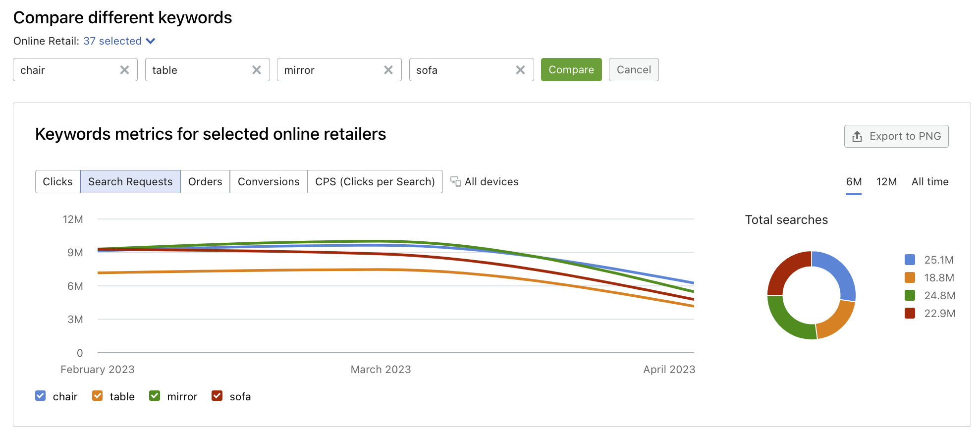The width and height of the screenshot is (980, 435).
Task: Click inside the mirror keyword input field
Action: click(329, 70)
